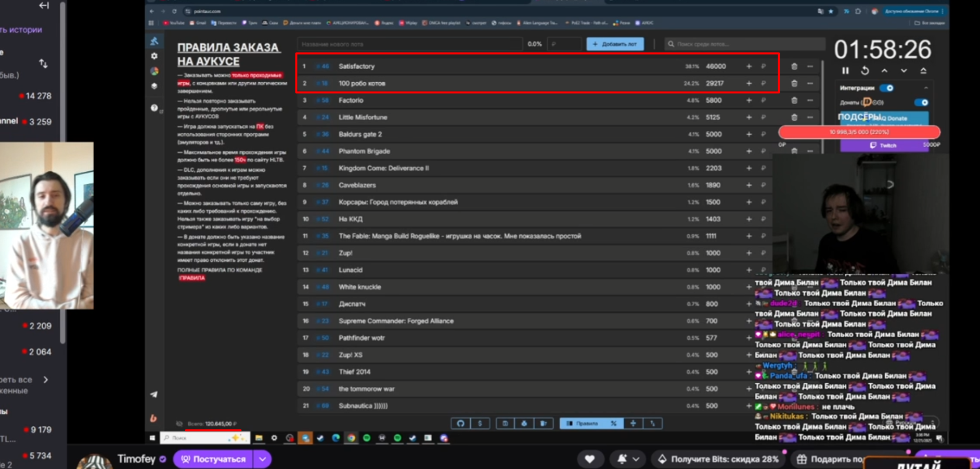This screenshot has height=469, width=980.
Task: Add amount to Lunacid lot with plus
Action: point(749,270)
